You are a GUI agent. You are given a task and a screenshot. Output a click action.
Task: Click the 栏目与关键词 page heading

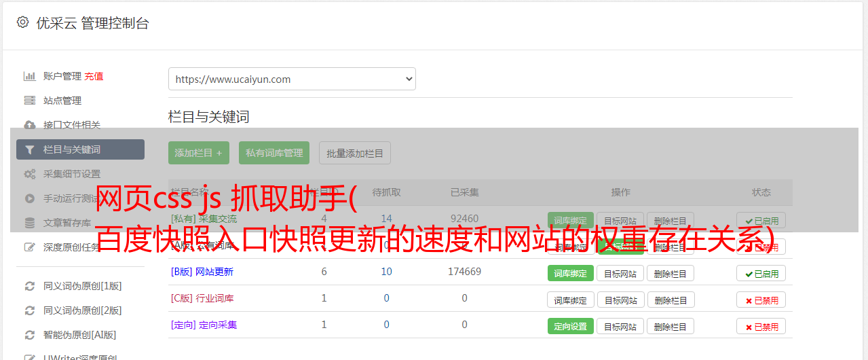209,117
